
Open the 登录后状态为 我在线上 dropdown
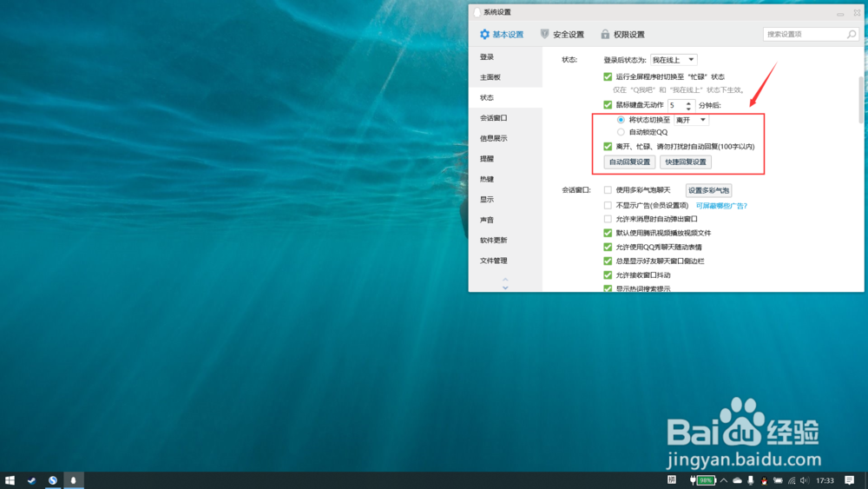(x=674, y=60)
